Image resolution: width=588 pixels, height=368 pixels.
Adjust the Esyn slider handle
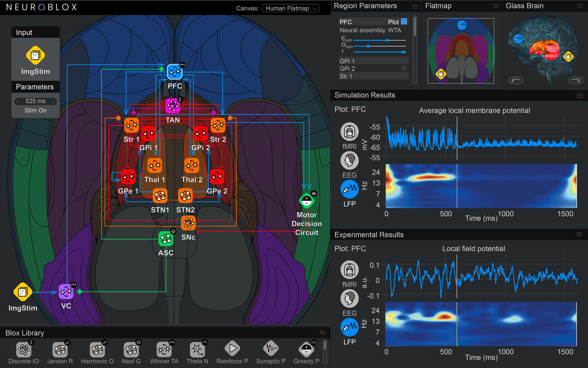387,40
